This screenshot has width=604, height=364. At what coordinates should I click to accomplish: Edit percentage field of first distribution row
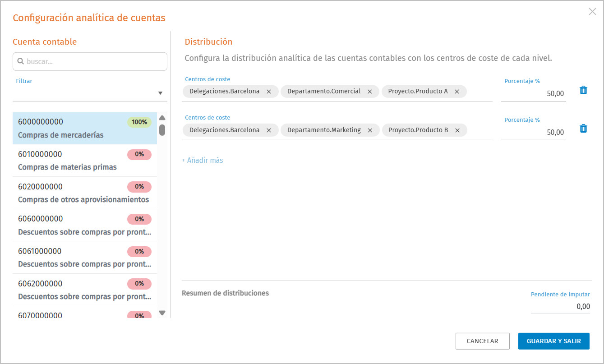pyautogui.click(x=533, y=93)
